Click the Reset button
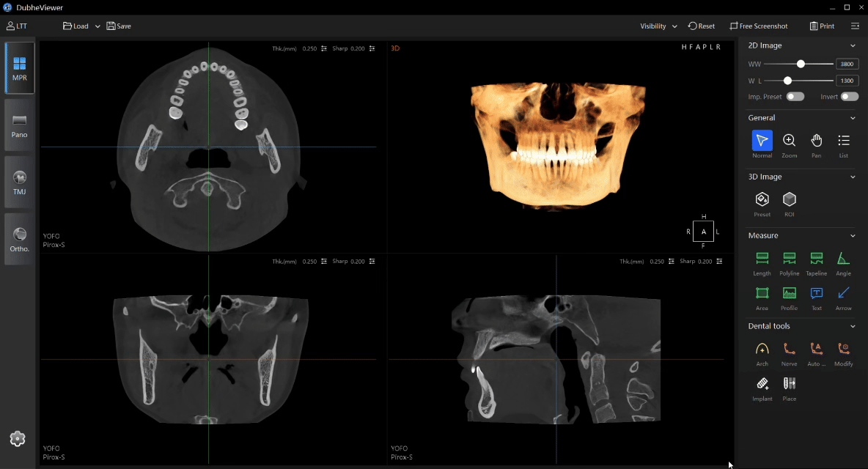 click(x=702, y=26)
